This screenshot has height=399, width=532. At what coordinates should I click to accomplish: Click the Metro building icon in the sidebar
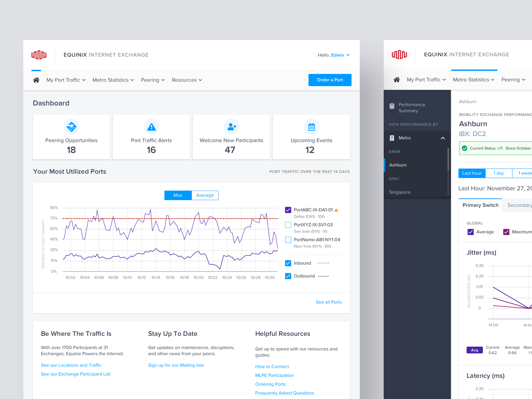pos(392,138)
